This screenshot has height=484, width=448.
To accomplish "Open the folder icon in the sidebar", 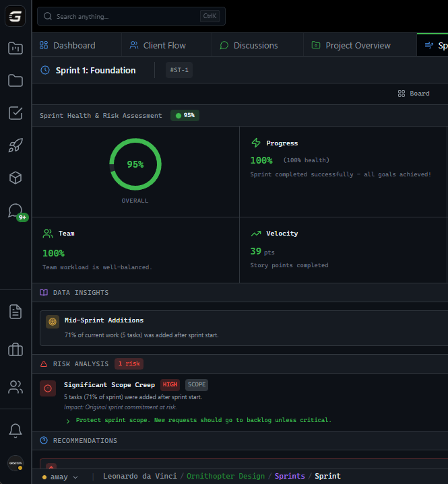I will click(15, 81).
